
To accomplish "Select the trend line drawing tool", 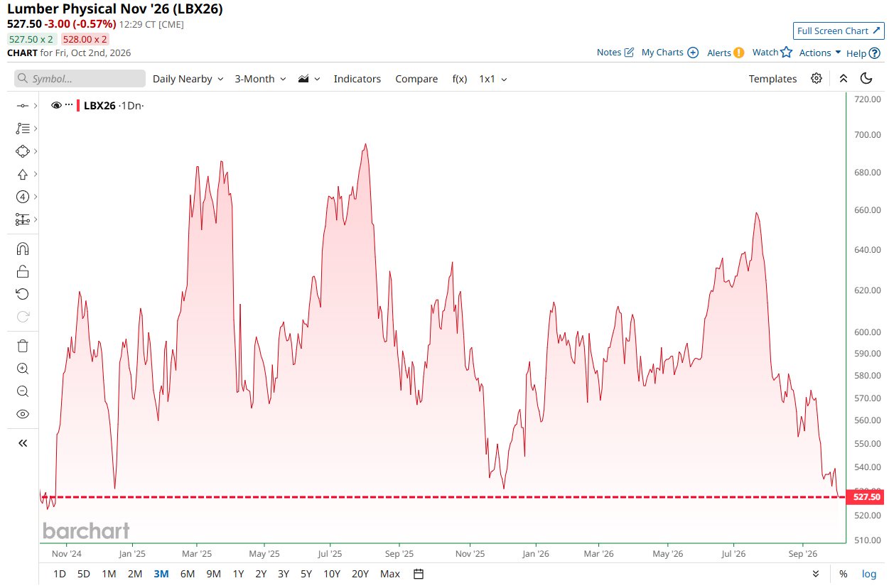I will [x=22, y=106].
